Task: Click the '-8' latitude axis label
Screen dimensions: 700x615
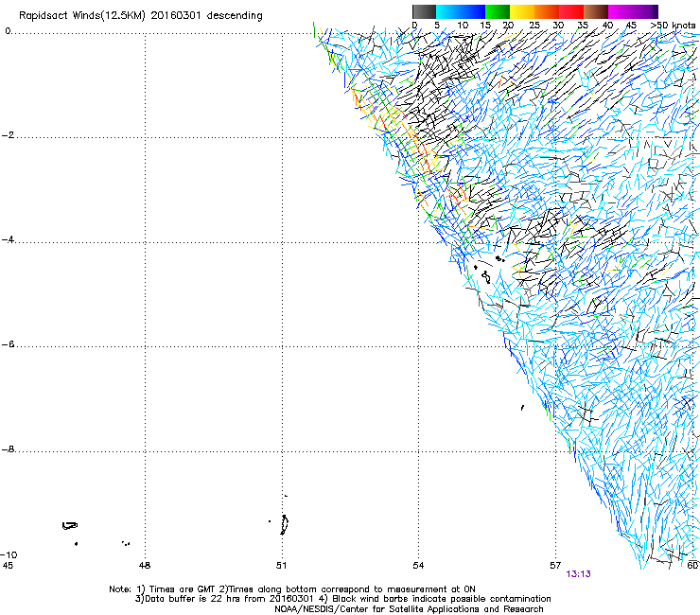Action: coord(8,449)
